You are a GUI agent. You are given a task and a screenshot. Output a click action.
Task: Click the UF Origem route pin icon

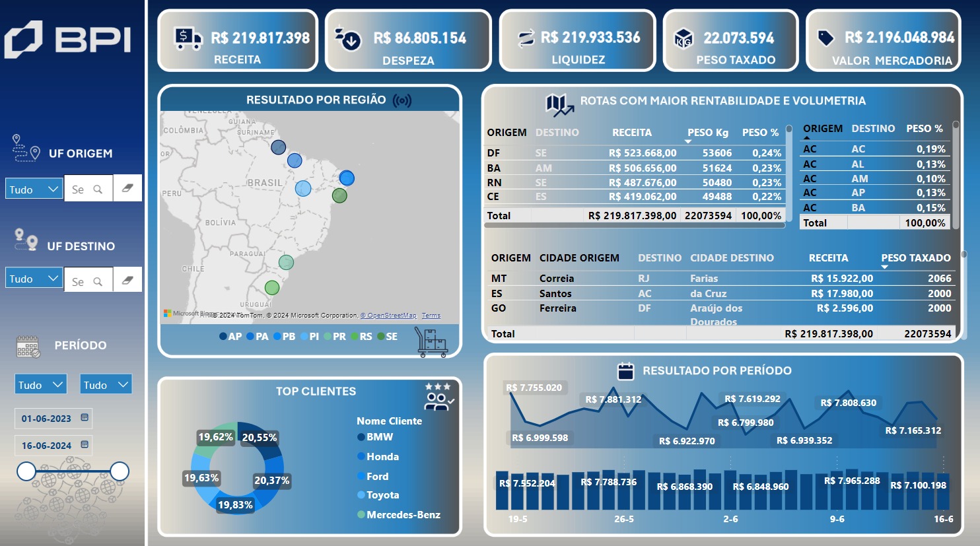[26, 148]
